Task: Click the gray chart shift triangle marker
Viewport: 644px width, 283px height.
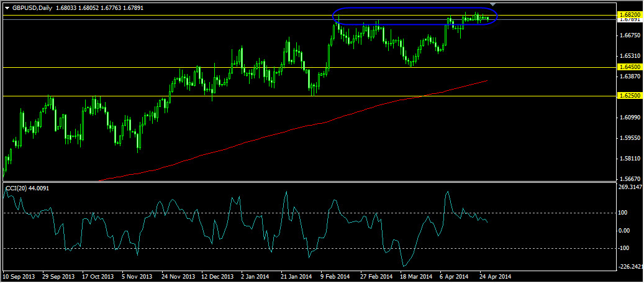Action: (x=493, y=4)
